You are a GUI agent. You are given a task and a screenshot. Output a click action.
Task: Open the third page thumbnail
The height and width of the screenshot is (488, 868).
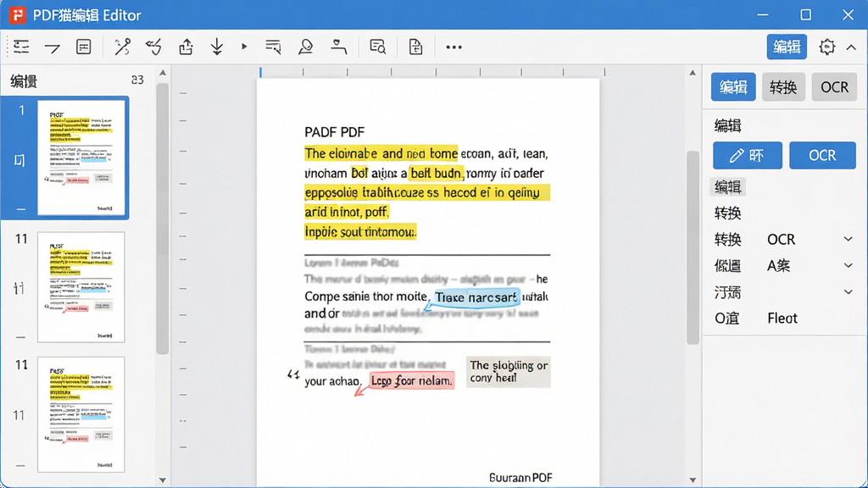pos(81,414)
